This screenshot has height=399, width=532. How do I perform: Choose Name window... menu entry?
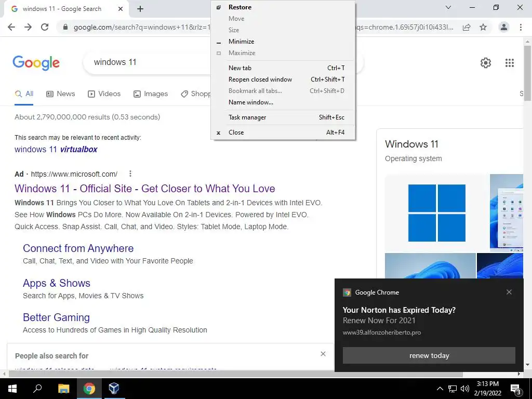(x=283, y=102)
